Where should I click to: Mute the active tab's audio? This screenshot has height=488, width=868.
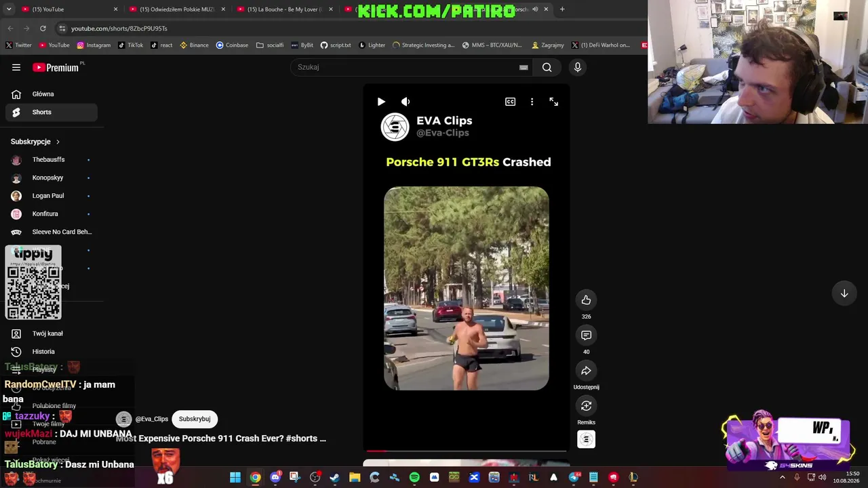pos(535,9)
